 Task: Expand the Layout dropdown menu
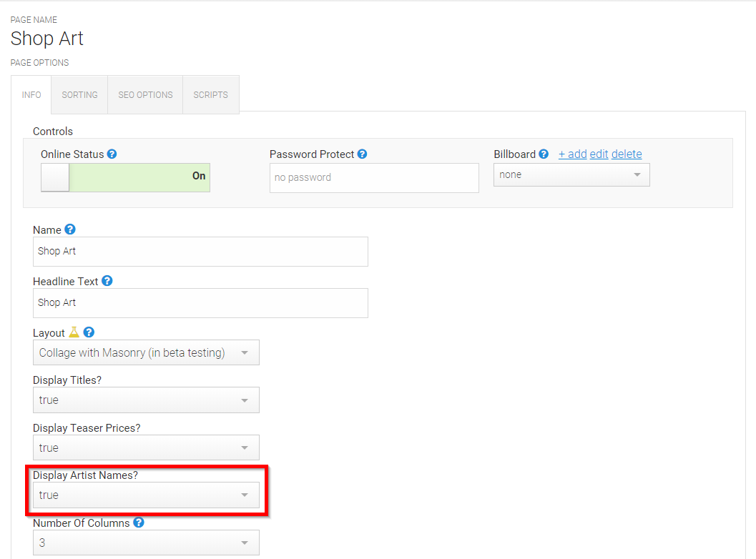click(146, 352)
